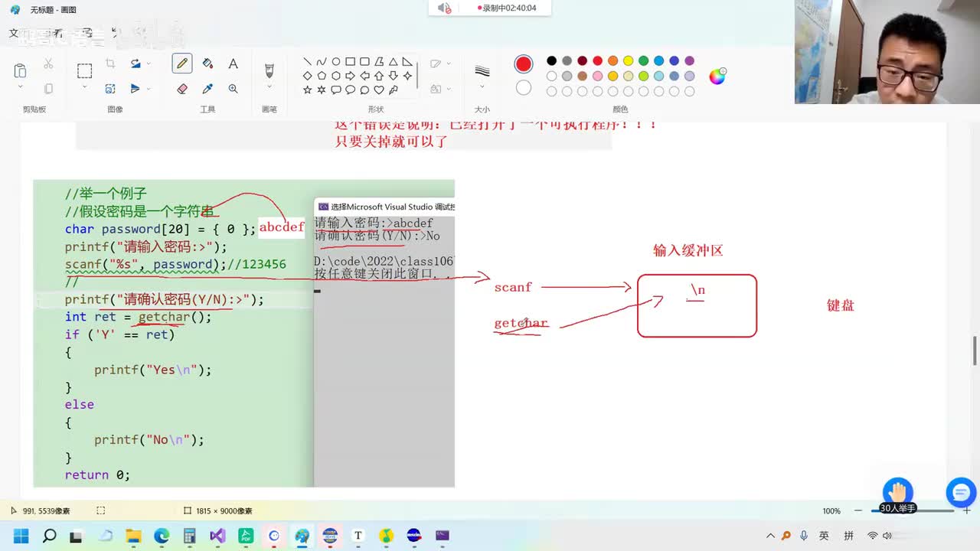Image resolution: width=980 pixels, height=551 pixels.
Task: Open Visual Studio from taskbar
Action: pos(217,536)
